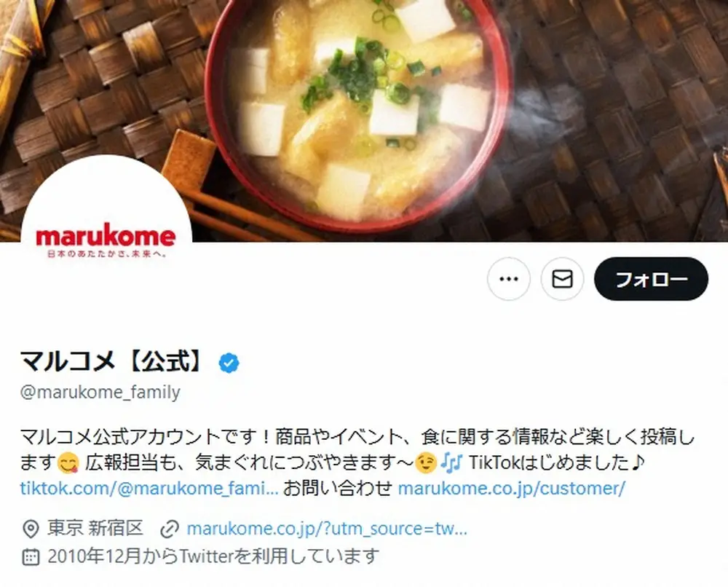Click the winking face emoji in bio
The image size is (728, 587).
click(x=426, y=462)
